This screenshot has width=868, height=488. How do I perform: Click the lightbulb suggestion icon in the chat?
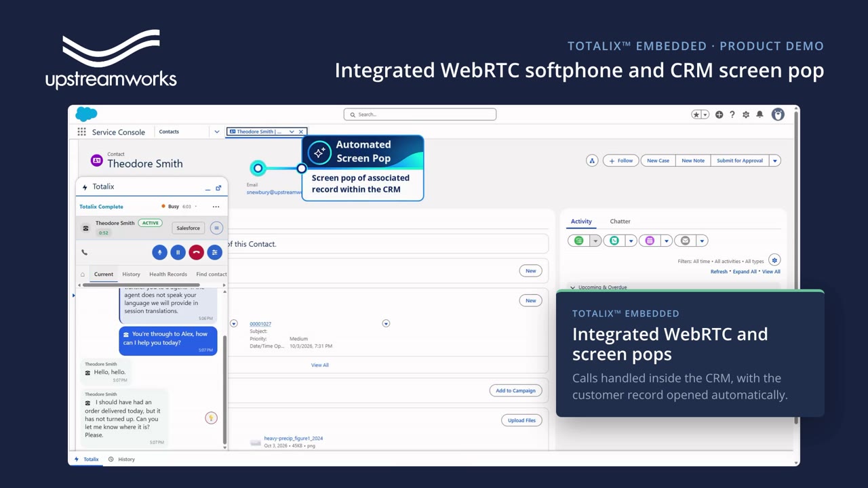coord(211,418)
